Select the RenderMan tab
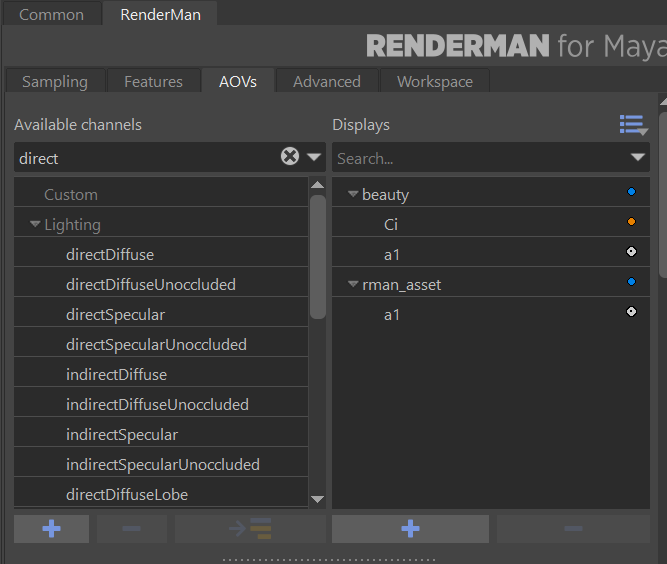This screenshot has height=564, width=667. (160, 14)
